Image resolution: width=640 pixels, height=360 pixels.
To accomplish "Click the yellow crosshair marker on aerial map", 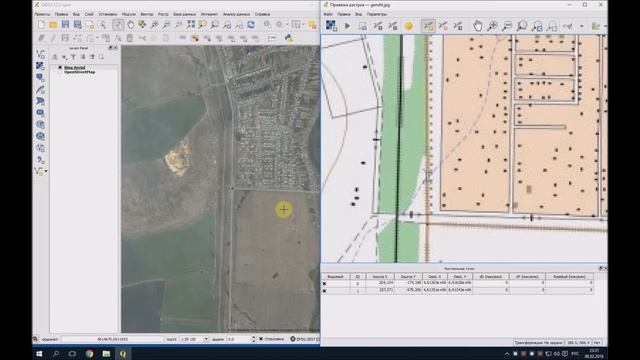I will [284, 209].
